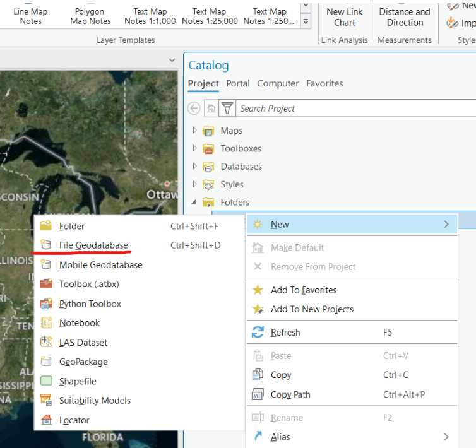Click the New submenu arrow chevron
The width and height of the screenshot is (476, 448).
coord(446,224)
